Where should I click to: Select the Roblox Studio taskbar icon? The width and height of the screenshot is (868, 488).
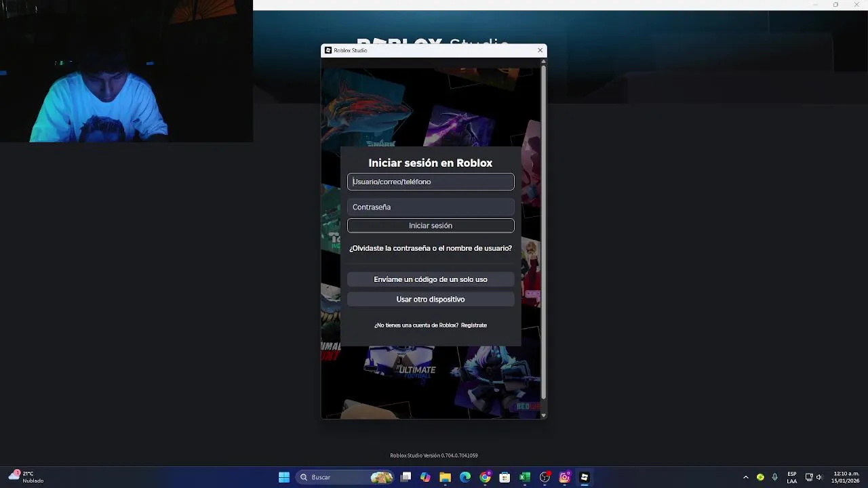tap(584, 477)
